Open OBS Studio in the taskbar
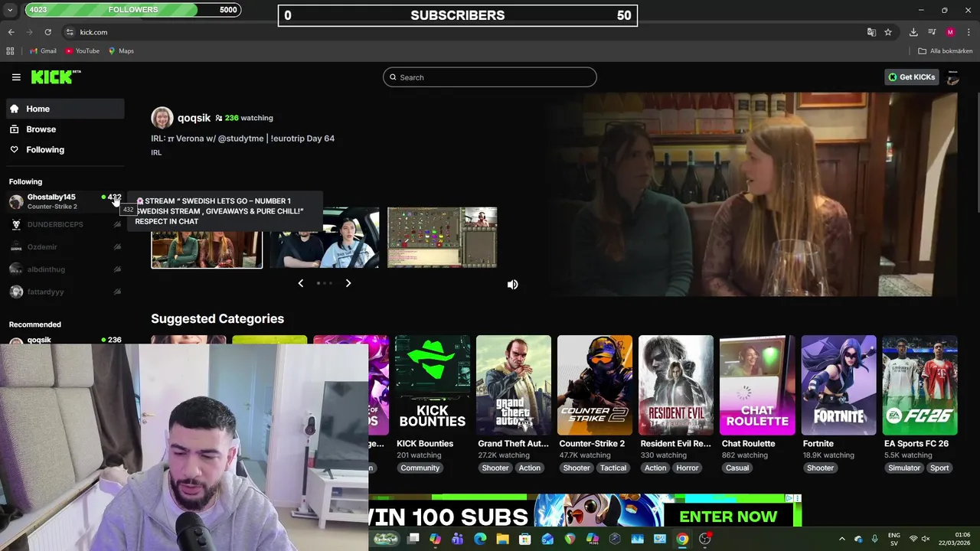Screen dimensions: 980x551 [704, 539]
